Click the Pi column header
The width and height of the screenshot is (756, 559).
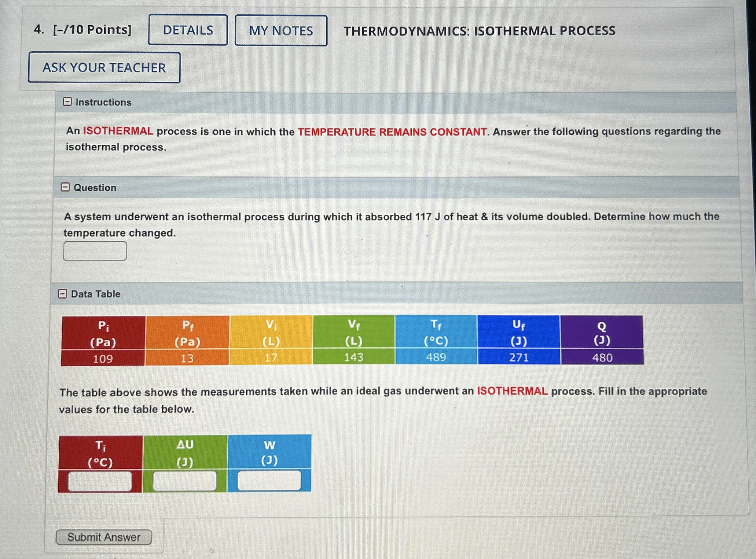[x=103, y=333]
